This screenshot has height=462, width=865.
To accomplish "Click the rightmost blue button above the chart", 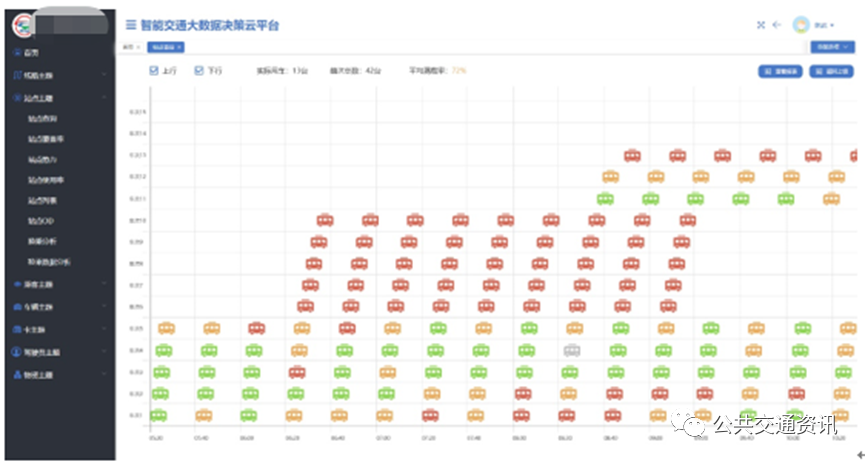I will click(x=832, y=71).
